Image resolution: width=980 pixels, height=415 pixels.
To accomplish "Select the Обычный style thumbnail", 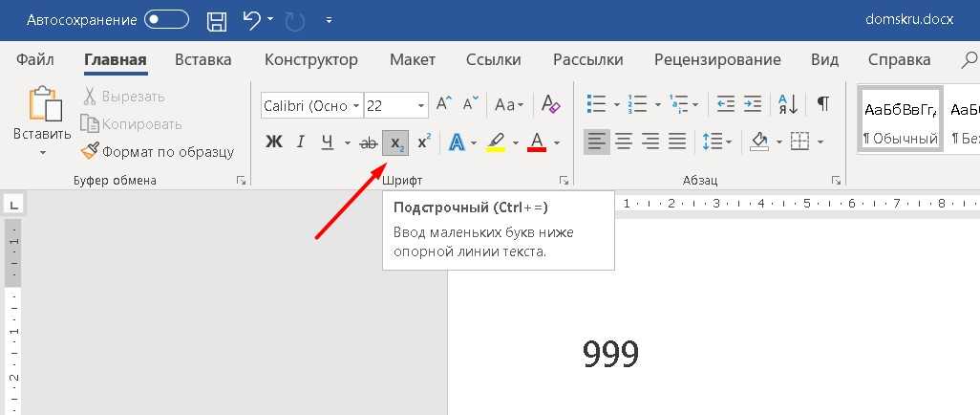I will point(901,119).
